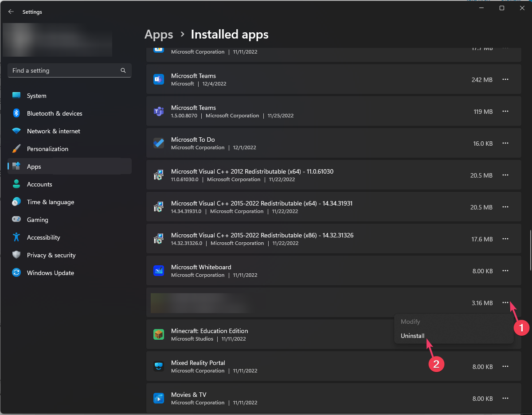Open options for Visual C++ 2012 Redistributable

pos(505,175)
